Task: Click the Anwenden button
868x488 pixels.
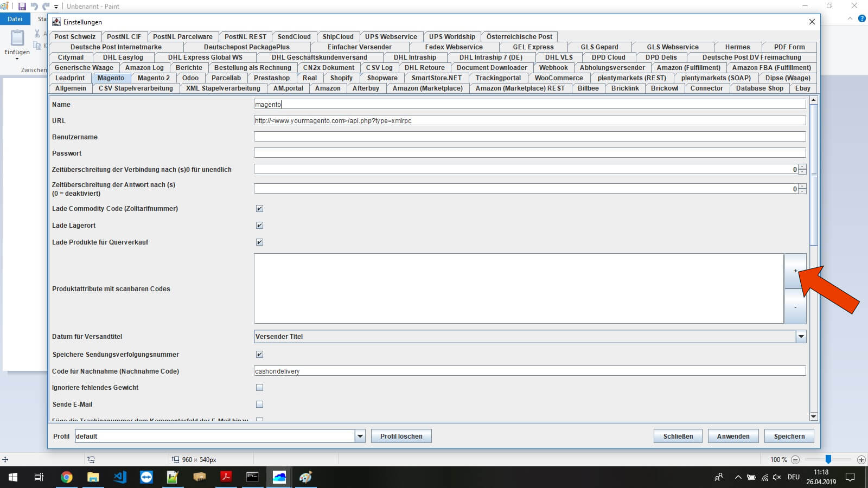Action: click(x=733, y=436)
